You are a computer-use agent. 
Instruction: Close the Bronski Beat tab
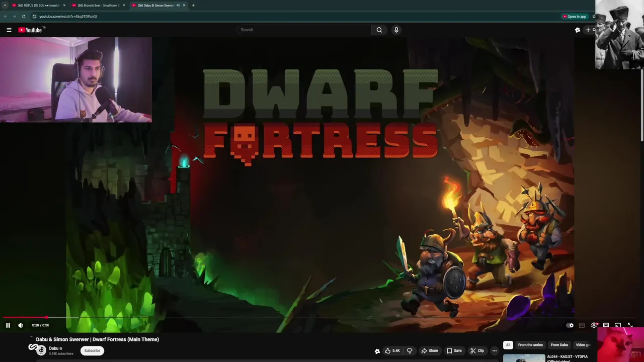(x=124, y=5)
